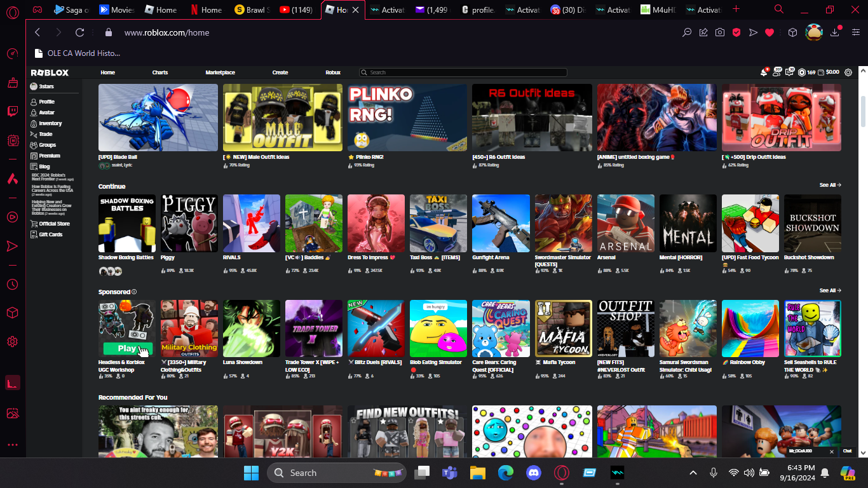Switch to the Brawl Stars browser tab
The image size is (868, 488).
pyautogui.click(x=252, y=10)
